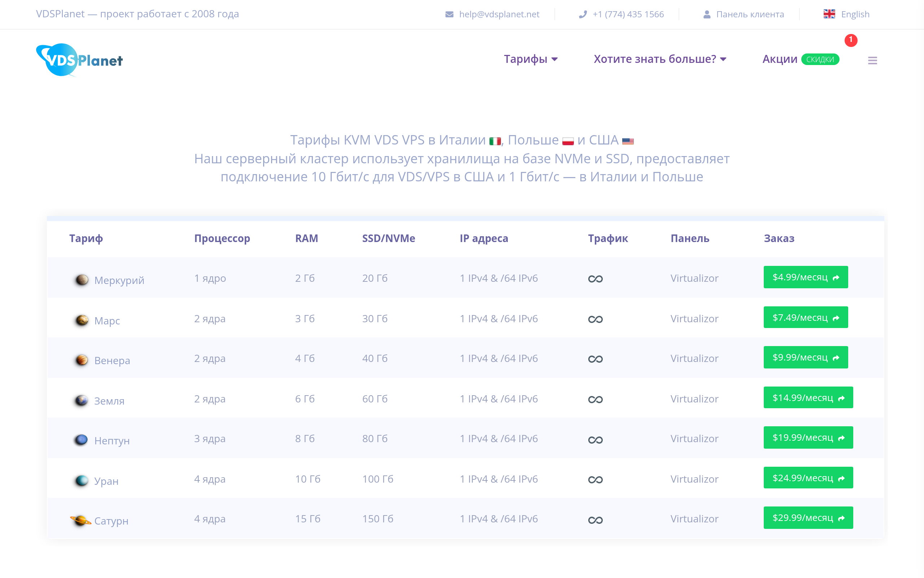The image size is (924, 578).
Task: Click the Neptune planet icon
Action: tap(81, 440)
